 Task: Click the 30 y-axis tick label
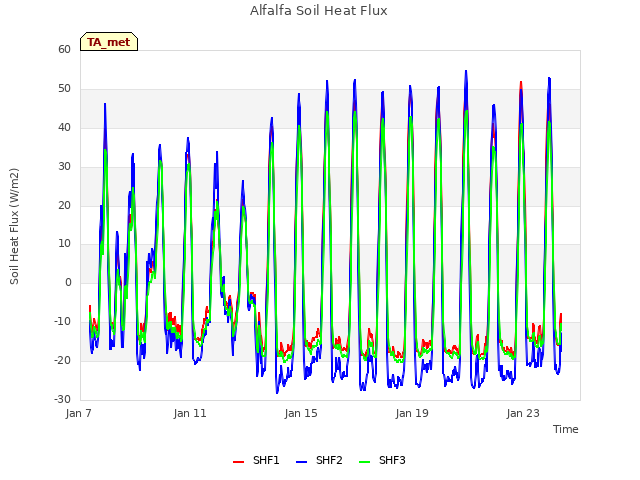coord(64,167)
